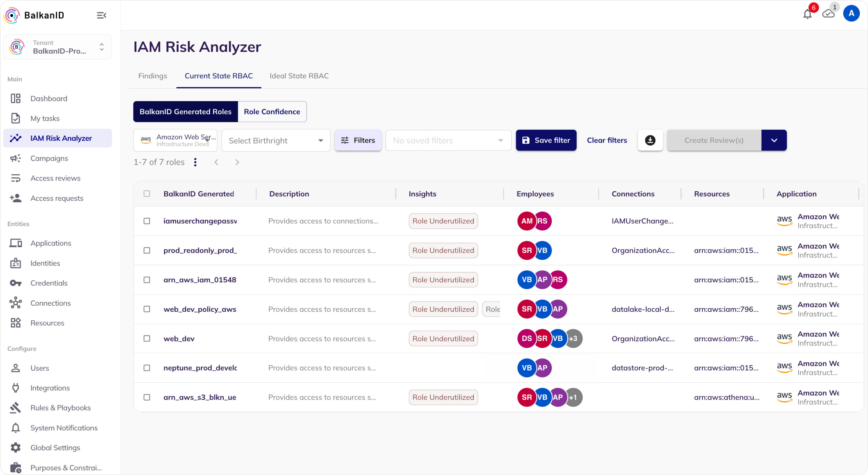The width and height of the screenshot is (868, 475).
Task: Open Rules & Playbooks gavel icon
Action: click(x=16, y=408)
